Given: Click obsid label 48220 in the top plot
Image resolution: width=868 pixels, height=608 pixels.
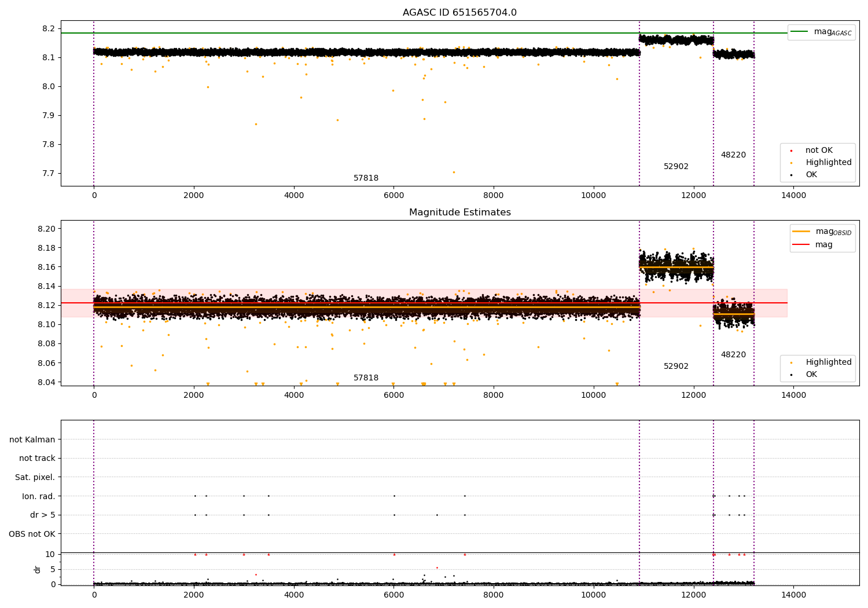Looking at the screenshot, I should tap(733, 155).
